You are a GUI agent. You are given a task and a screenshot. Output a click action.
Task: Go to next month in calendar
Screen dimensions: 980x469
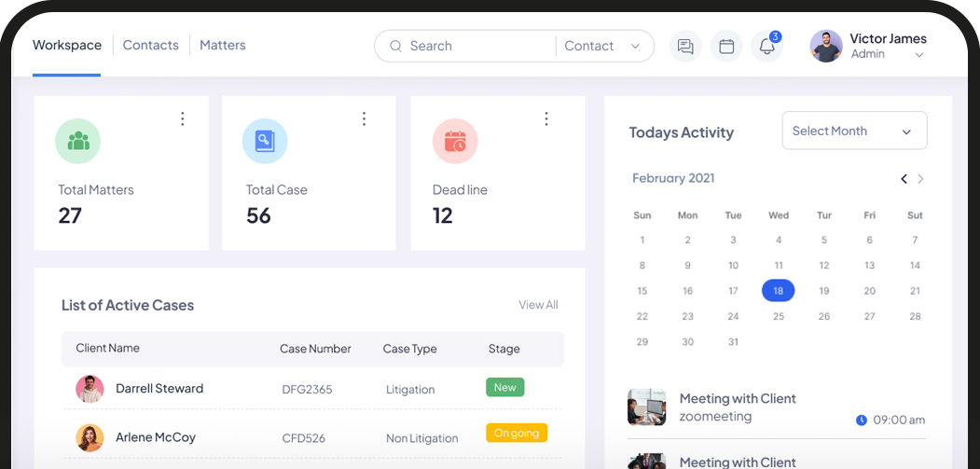coord(920,179)
